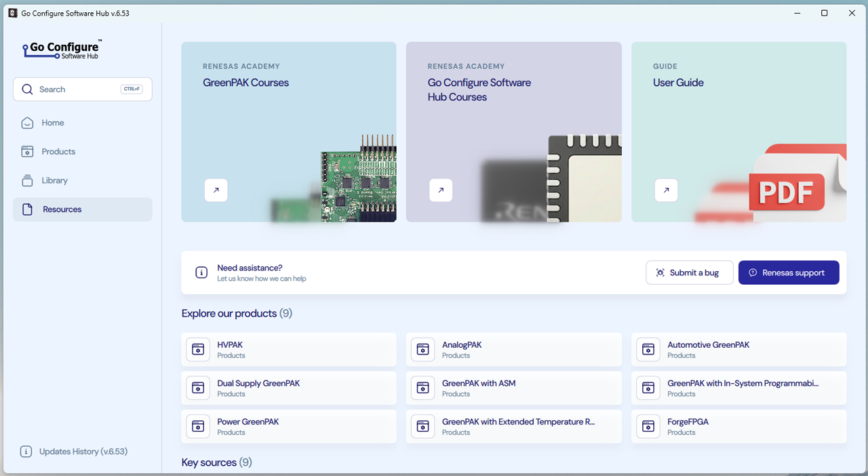The width and height of the screenshot is (868, 476).
Task: Click the Submit a bug button
Action: pyautogui.click(x=690, y=273)
